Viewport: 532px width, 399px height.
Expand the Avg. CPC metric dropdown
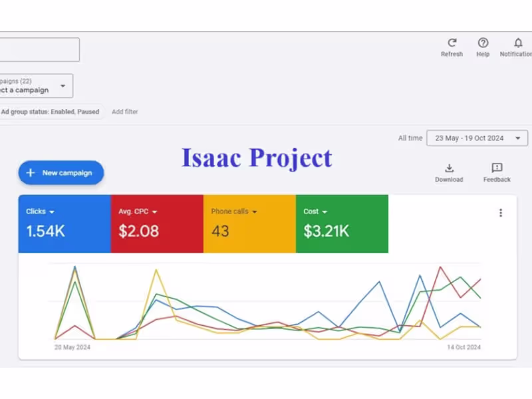[154, 212]
